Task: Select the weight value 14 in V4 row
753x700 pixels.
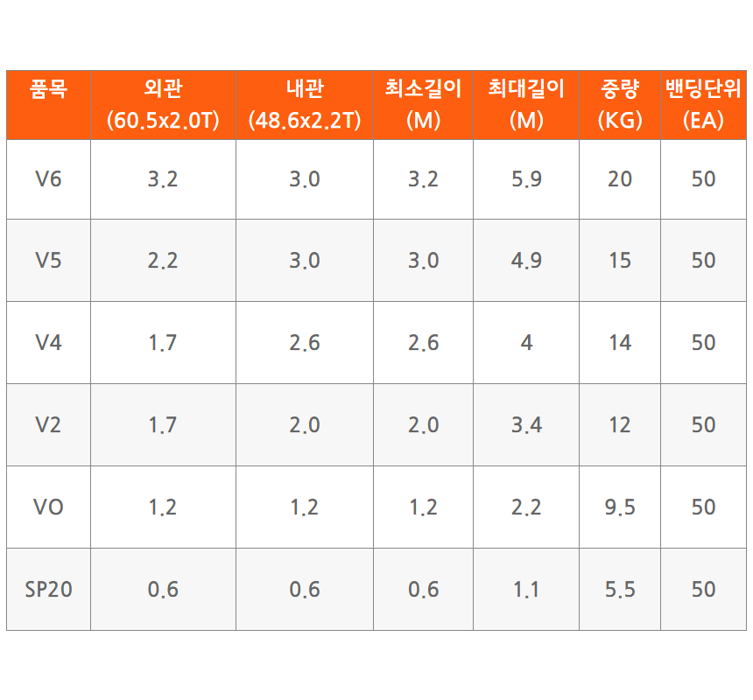Action: click(x=620, y=343)
